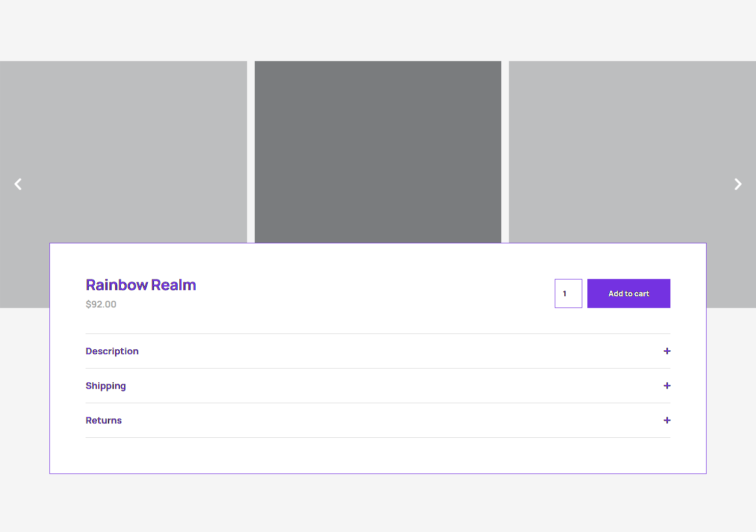756x532 pixels.
Task: Click the $92.00 price text
Action: 101,304
